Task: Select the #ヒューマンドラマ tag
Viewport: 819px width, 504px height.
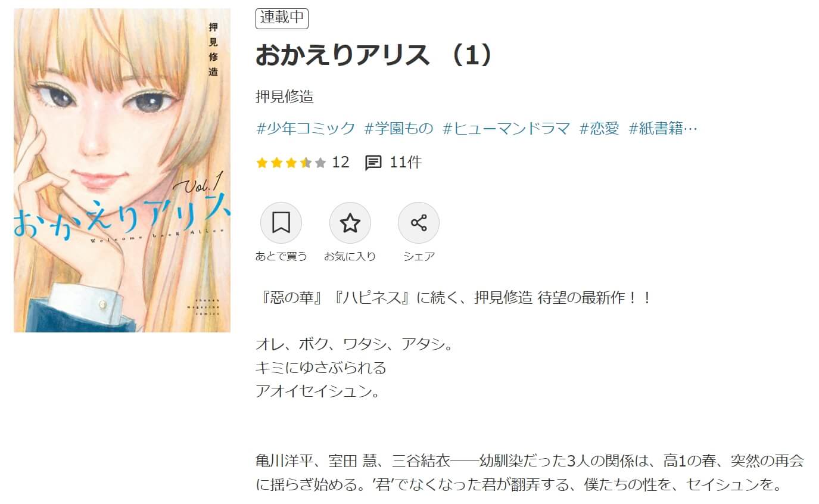Action: [x=507, y=128]
